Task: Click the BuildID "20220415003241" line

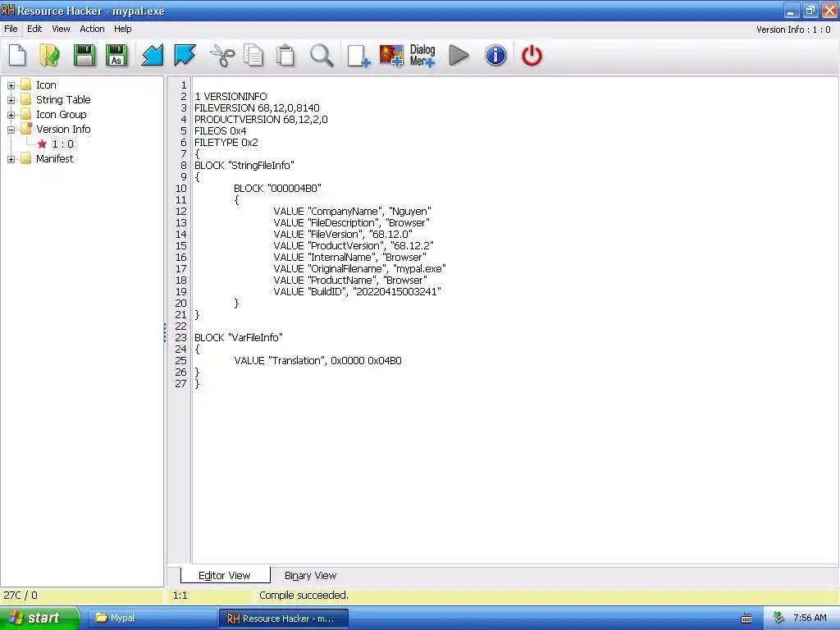Action: coord(357,291)
